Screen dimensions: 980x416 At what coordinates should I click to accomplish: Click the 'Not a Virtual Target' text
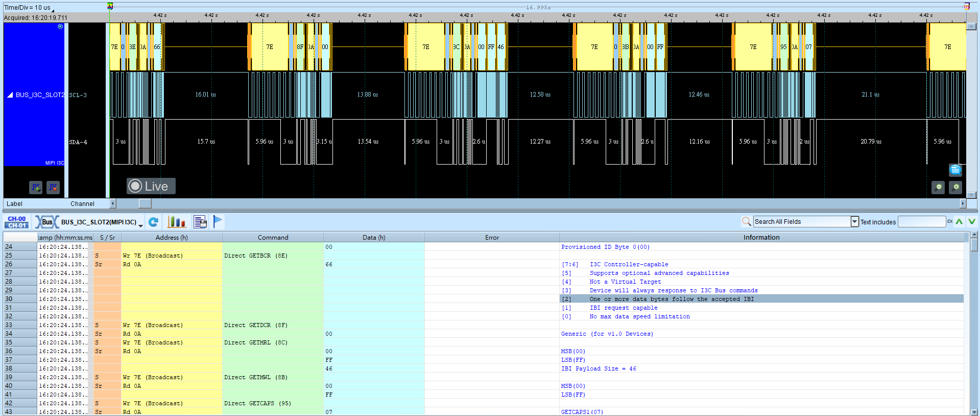tap(625, 282)
